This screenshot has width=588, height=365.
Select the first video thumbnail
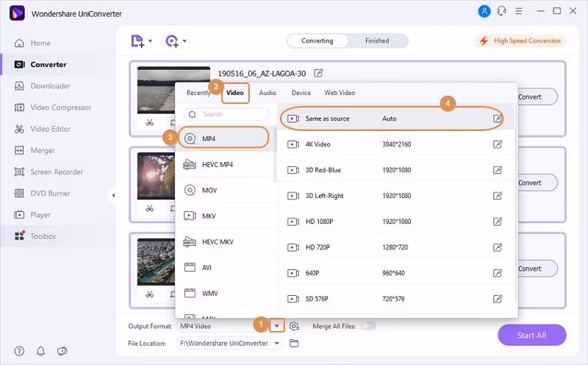click(173, 90)
